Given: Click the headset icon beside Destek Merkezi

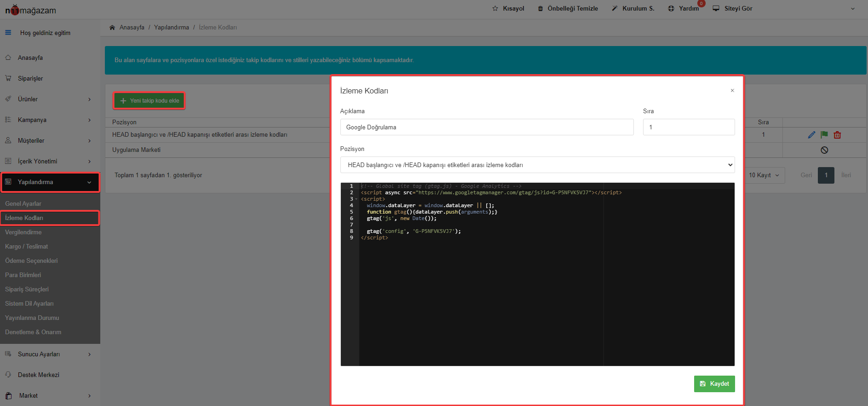Looking at the screenshot, I should tap(8, 375).
